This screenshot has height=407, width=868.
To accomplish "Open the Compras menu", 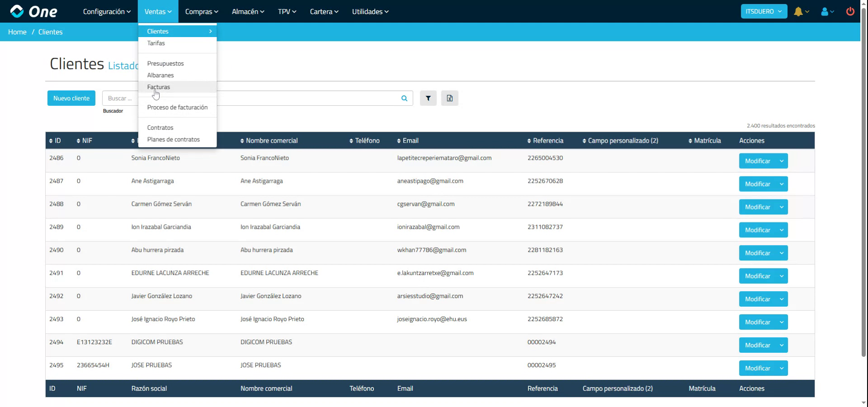I will pyautogui.click(x=201, y=11).
